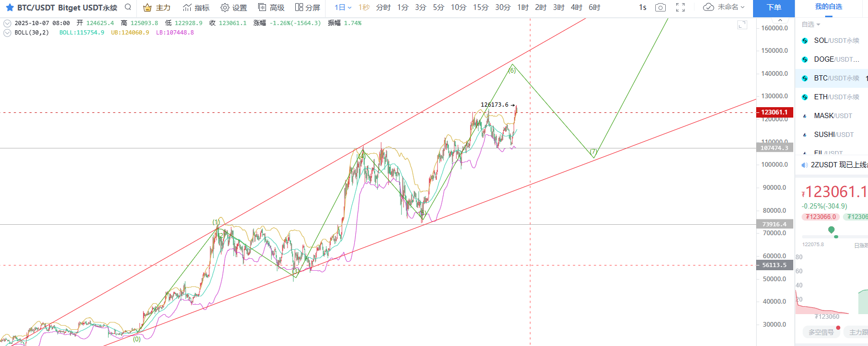Click the 多空信号 button
This screenshot has width=868, height=346.
(821, 332)
